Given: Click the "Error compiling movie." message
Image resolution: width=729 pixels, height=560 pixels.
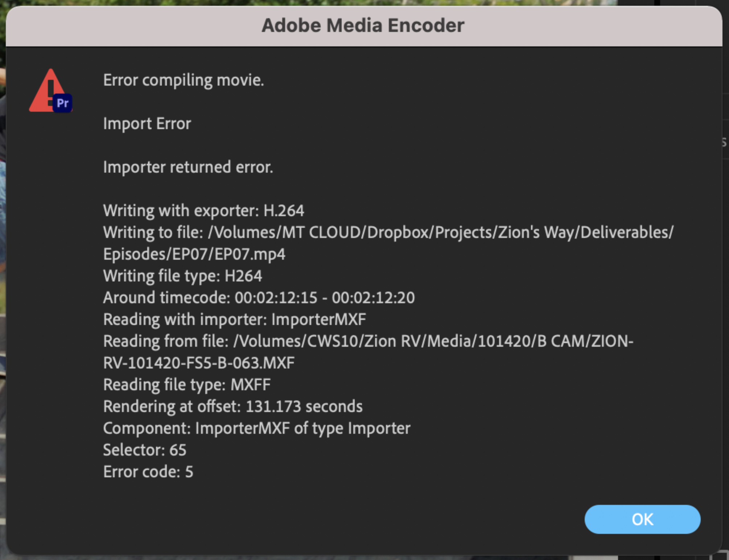Looking at the screenshot, I should pyautogui.click(x=184, y=80).
